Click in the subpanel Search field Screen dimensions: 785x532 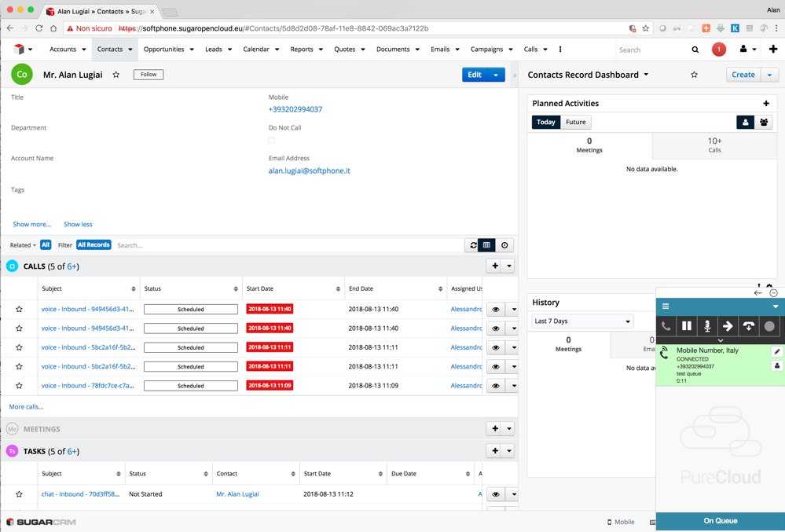283,245
